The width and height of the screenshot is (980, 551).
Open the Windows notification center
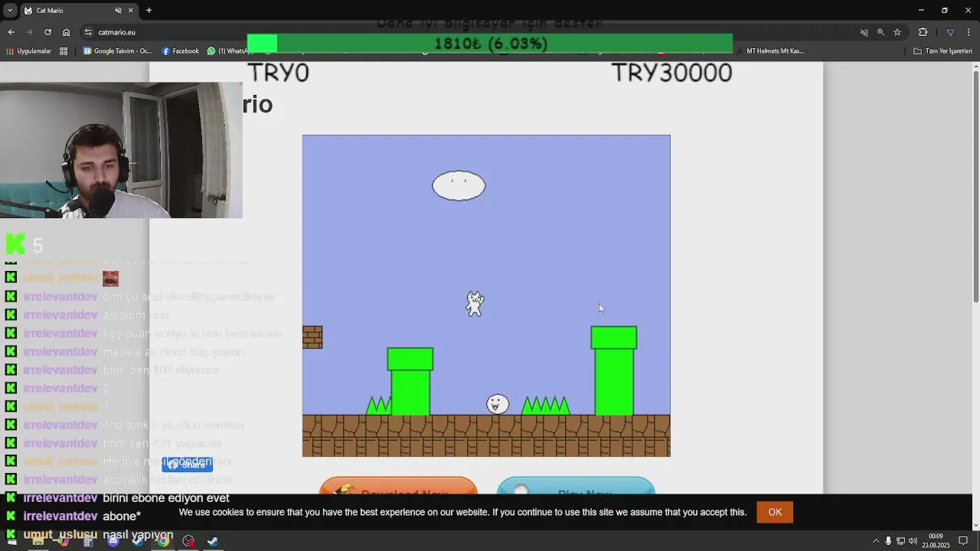point(963,541)
